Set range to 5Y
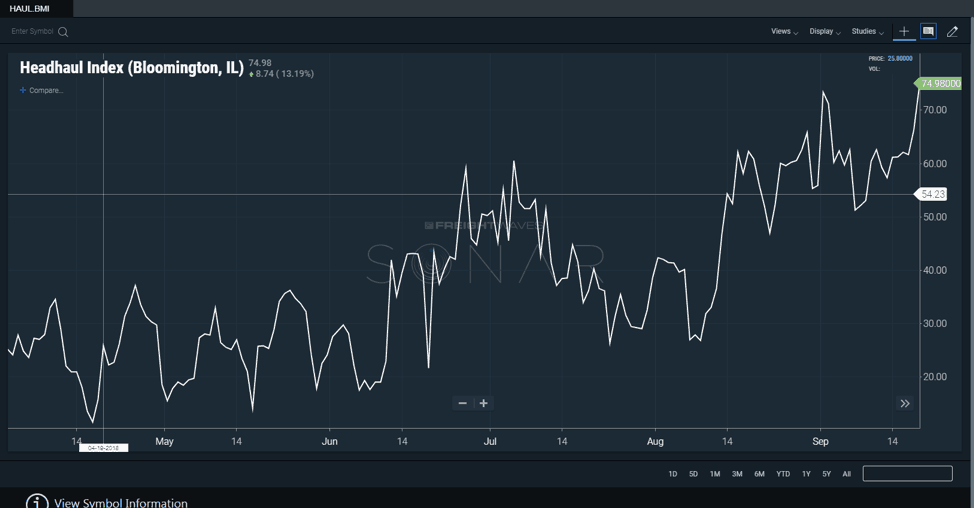The width and height of the screenshot is (974, 508). [826, 474]
